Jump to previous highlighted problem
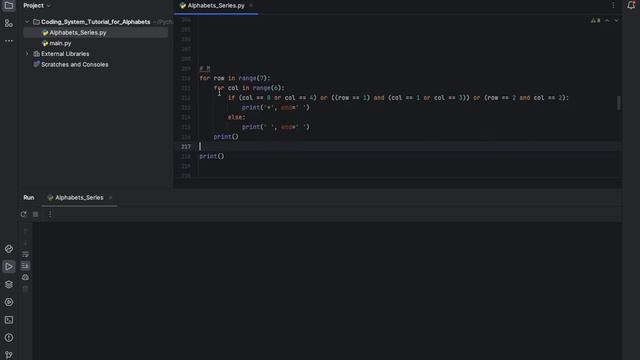 (607, 20)
